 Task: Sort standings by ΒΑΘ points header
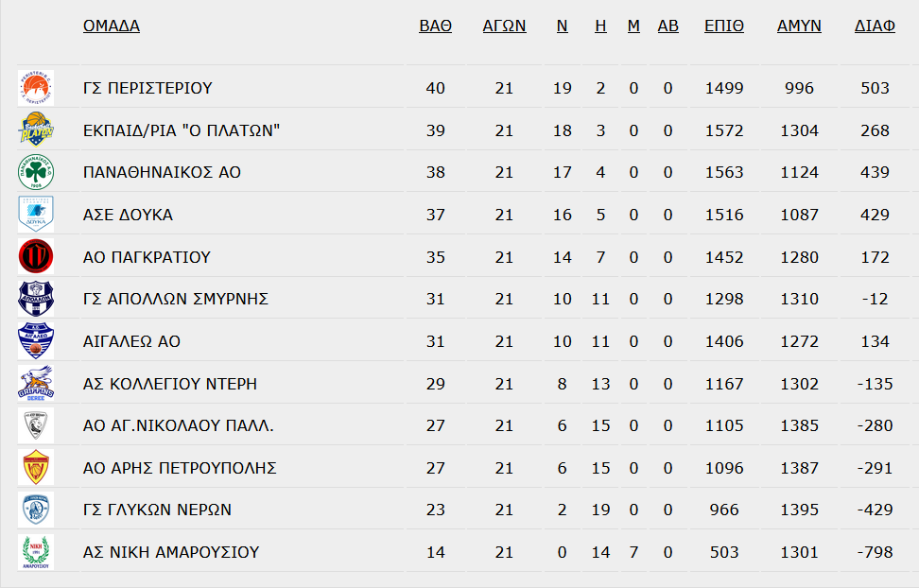(x=436, y=26)
